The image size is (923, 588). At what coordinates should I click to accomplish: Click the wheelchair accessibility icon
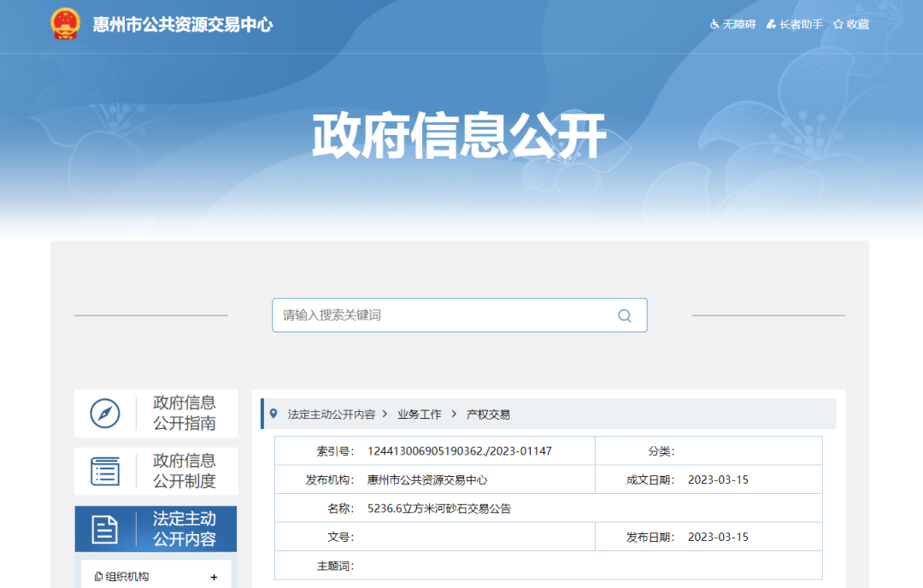coord(714,25)
